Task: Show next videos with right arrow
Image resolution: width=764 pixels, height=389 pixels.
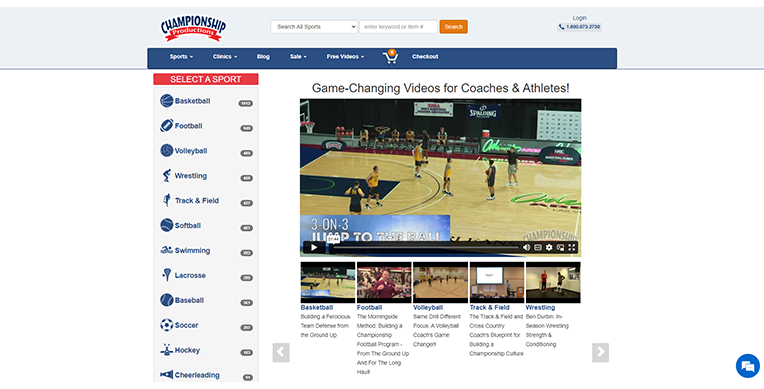Action: tap(600, 352)
